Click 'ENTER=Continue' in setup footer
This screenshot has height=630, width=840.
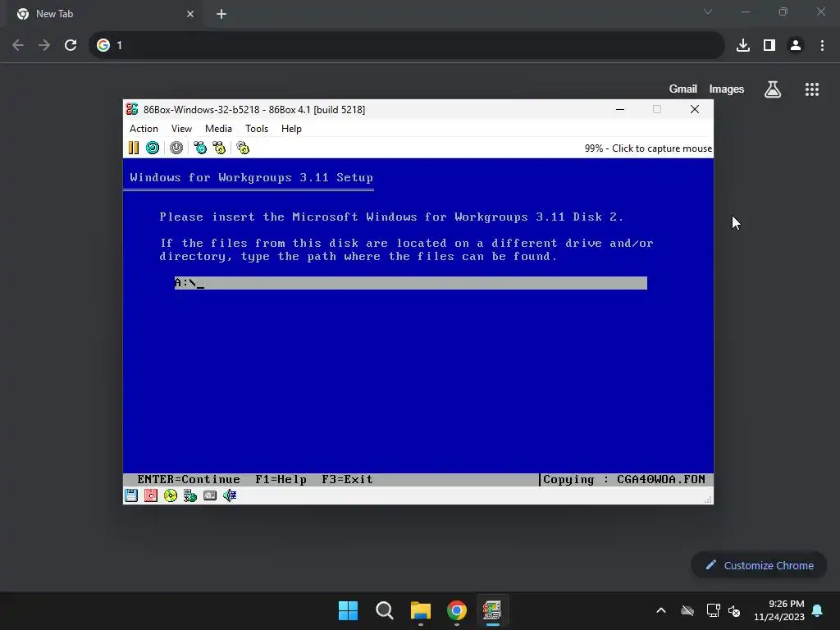pyautogui.click(x=189, y=479)
